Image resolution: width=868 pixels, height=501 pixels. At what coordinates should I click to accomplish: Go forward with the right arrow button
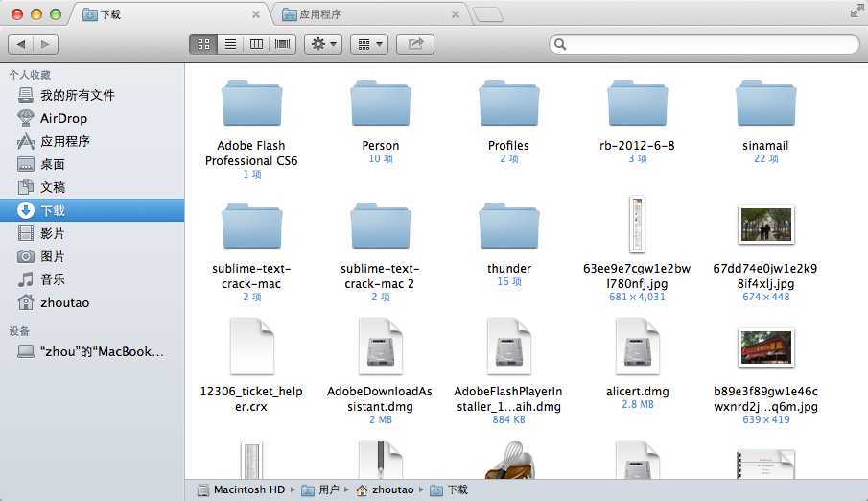(45, 44)
